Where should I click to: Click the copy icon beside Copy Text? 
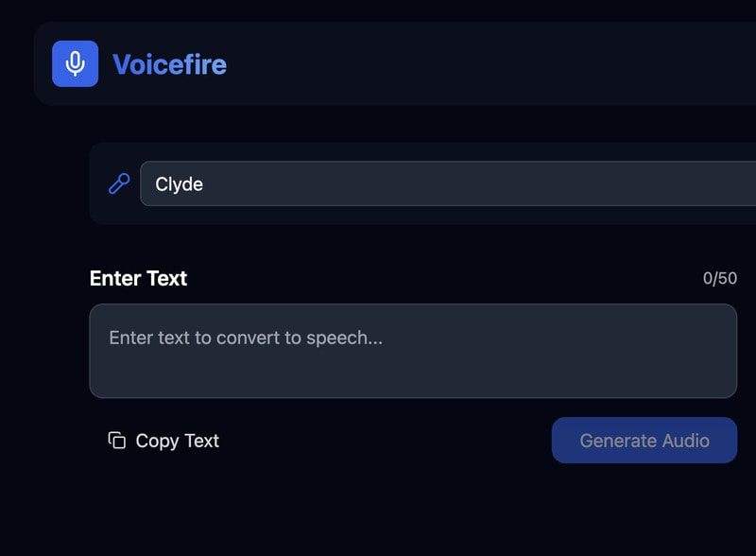(117, 441)
